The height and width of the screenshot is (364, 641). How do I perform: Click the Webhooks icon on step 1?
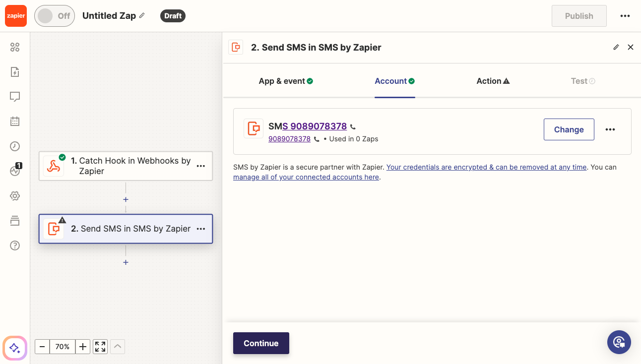coord(54,166)
